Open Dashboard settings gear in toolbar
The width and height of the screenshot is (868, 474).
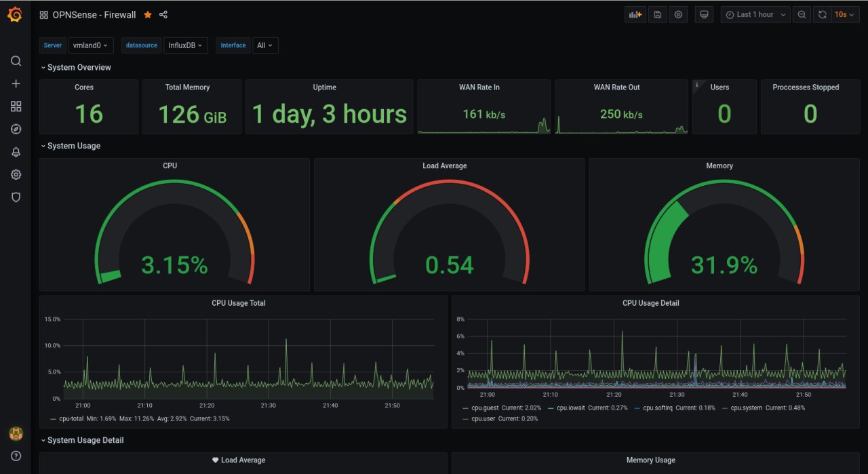coord(678,14)
